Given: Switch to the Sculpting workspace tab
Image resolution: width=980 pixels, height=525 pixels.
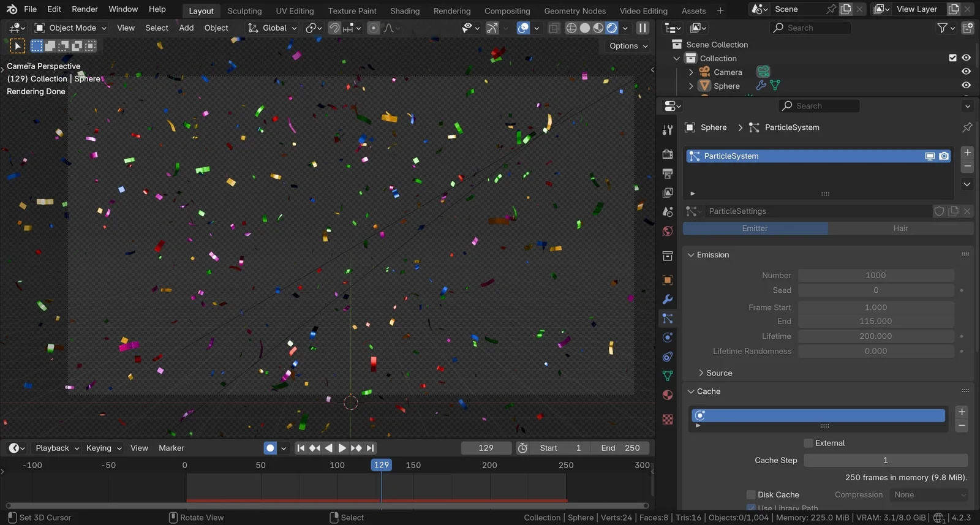Looking at the screenshot, I should 244,10.
